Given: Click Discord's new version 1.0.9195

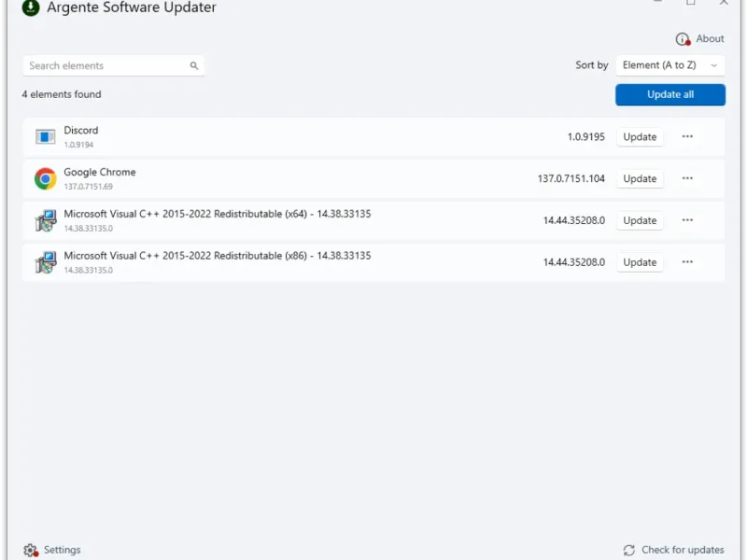Looking at the screenshot, I should 586,137.
